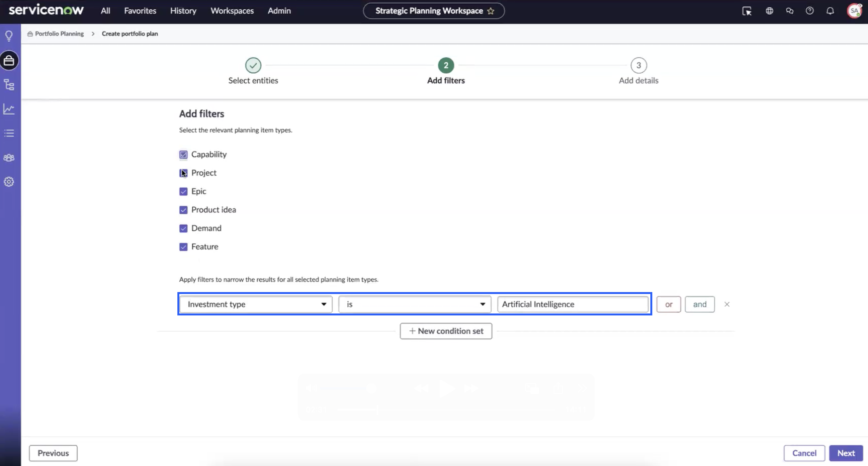Uncheck the Epic checkbox

[x=183, y=191]
